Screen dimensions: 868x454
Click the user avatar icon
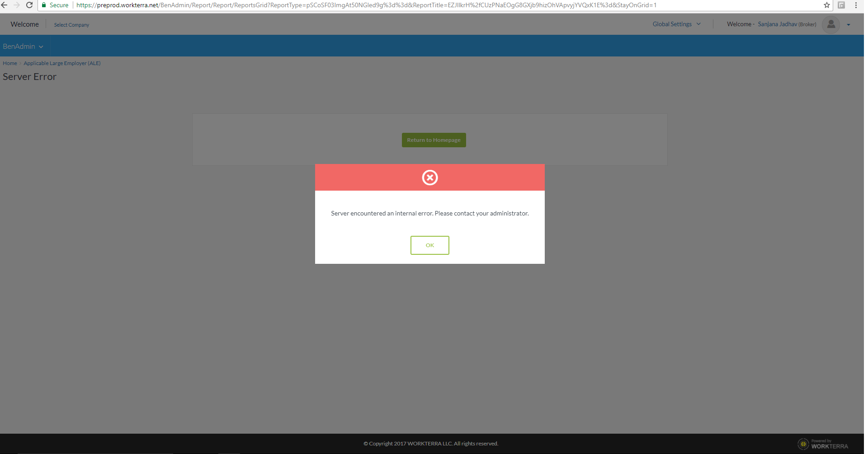pyautogui.click(x=830, y=24)
